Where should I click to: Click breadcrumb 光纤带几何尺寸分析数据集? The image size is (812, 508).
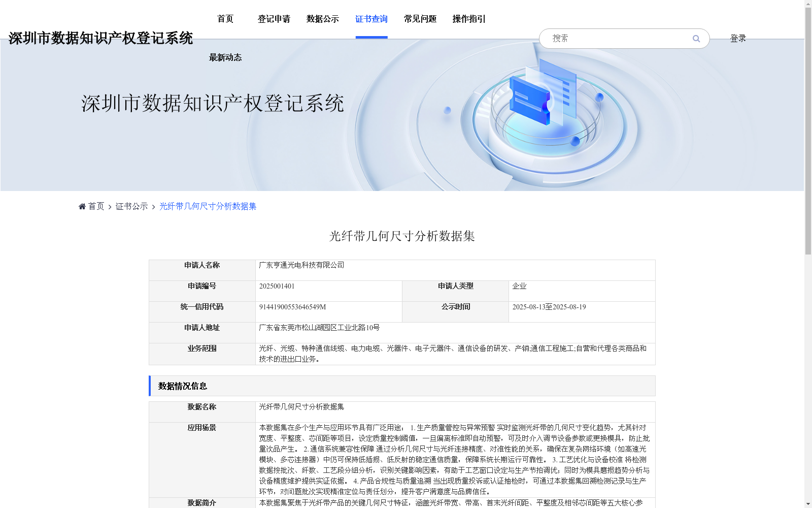(x=208, y=206)
